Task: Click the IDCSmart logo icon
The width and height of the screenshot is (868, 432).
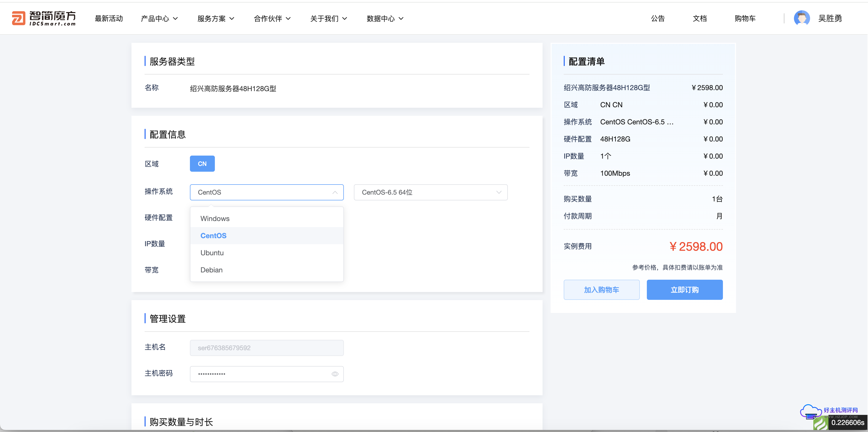Action: (19, 18)
